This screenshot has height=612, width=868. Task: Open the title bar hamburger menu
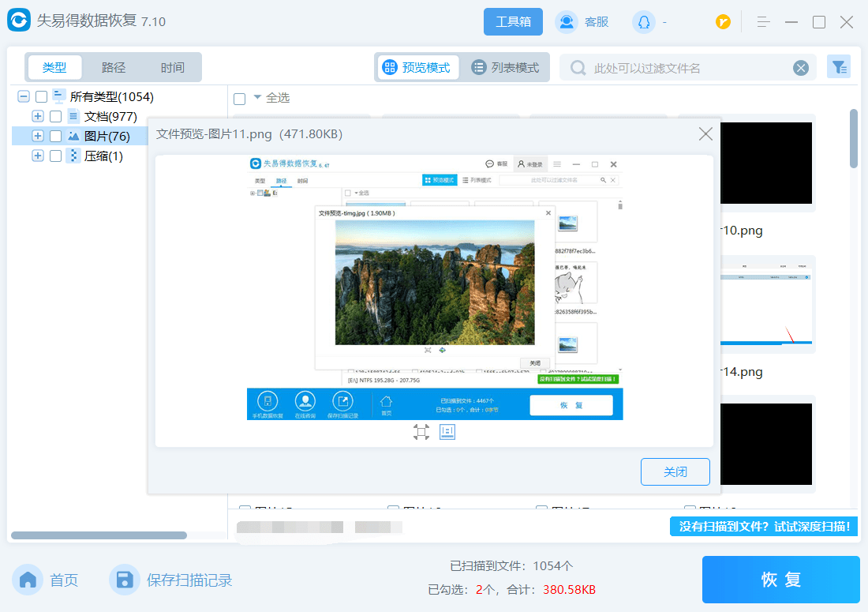tap(763, 22)
